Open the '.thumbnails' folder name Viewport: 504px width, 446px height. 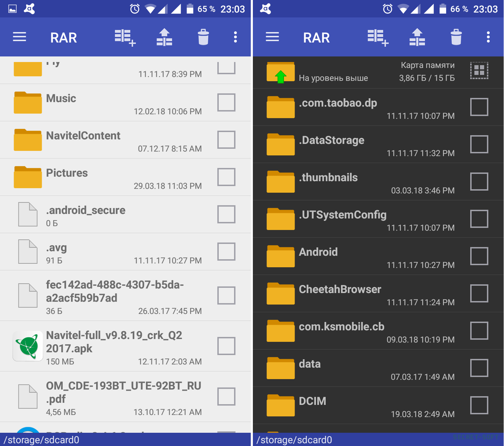[328, 177]
